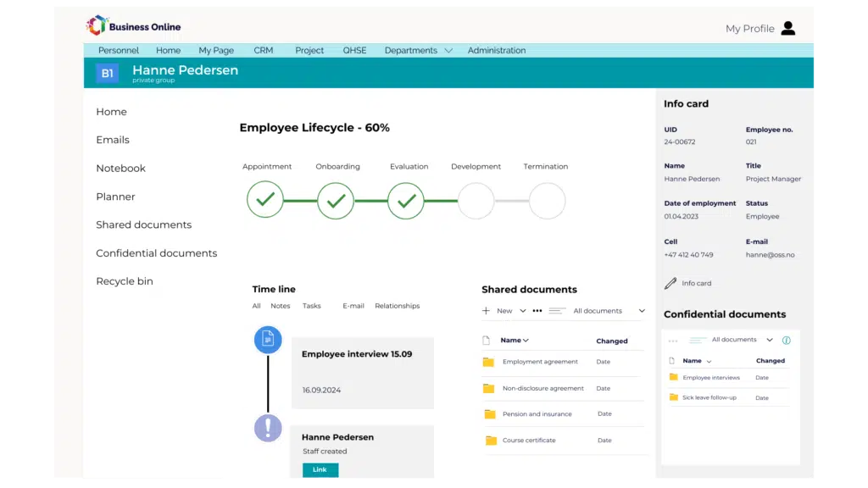Sort Shared documents by Changed column
868x488 pixels.
pos(611,341)
